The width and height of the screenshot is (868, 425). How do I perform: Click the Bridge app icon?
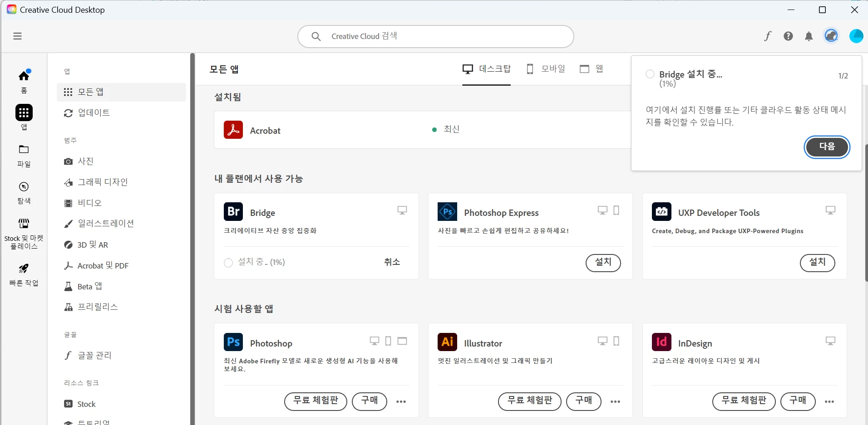233,211
